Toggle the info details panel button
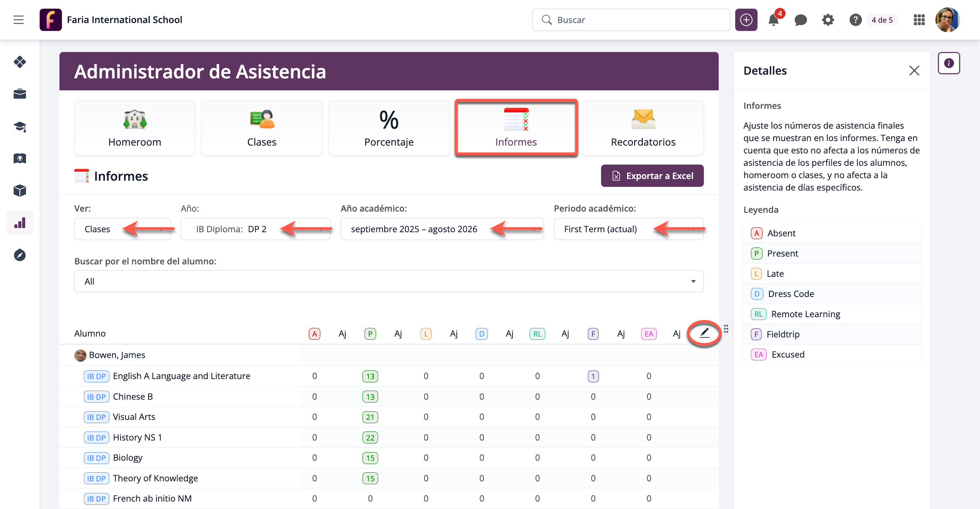Image resolution: width=980 pixels, height=509 pixels. (949, 63)
